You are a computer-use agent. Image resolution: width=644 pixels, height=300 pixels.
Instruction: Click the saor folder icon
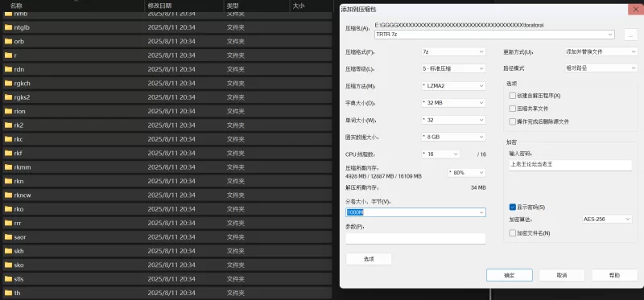click(8, 236)
